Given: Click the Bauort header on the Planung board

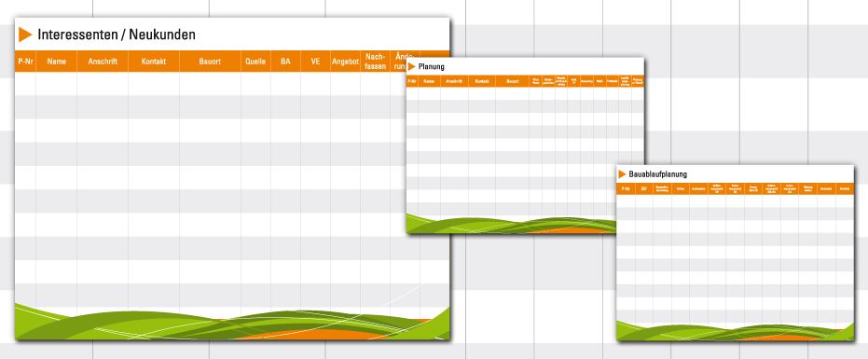Looking at the screenshot, I should [512, 81].
